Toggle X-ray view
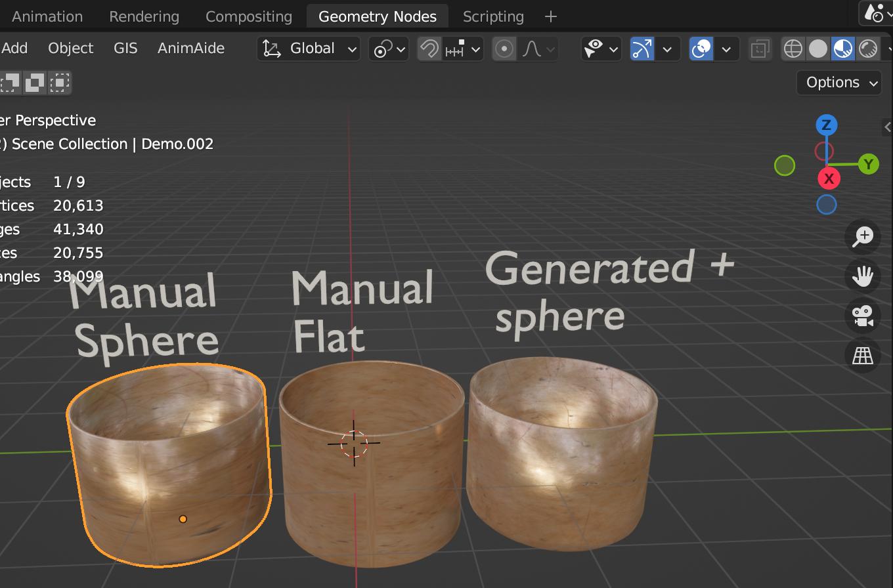This screenshot has height=588, width=893. [760, 49]
